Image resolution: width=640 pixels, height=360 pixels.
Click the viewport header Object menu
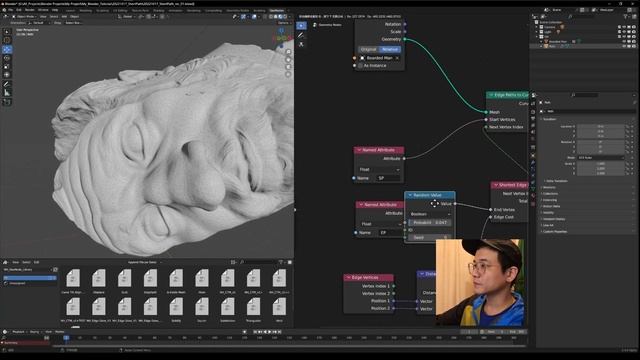pyautogui.click(x=74, y=17)
